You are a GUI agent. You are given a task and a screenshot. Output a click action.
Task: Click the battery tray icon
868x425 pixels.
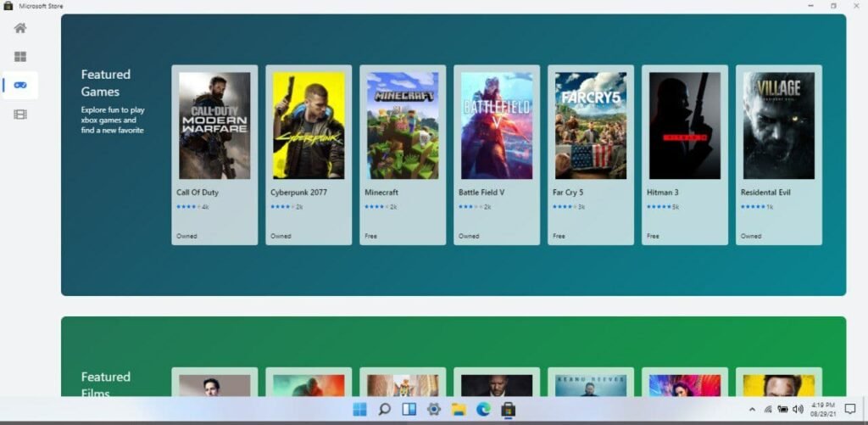click(782, 410)
